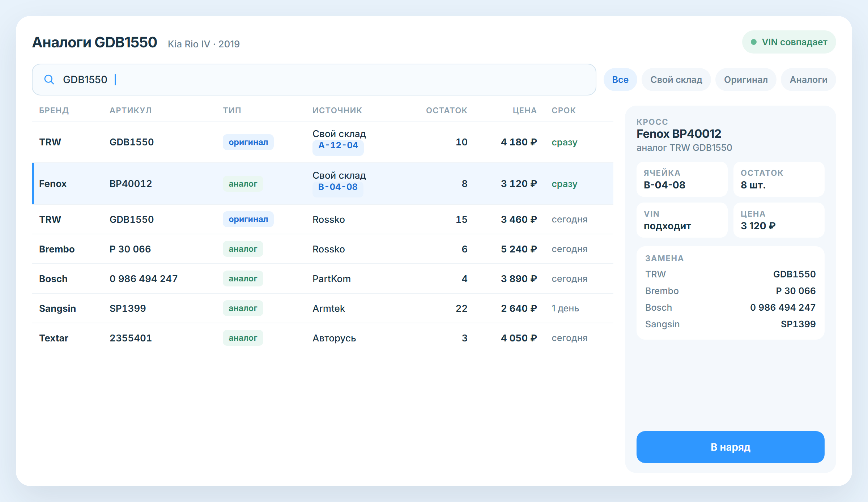Add the part via В наряд button
Image resolution: width=868 pixels, height=502 pixels.
tap(730, 447)
